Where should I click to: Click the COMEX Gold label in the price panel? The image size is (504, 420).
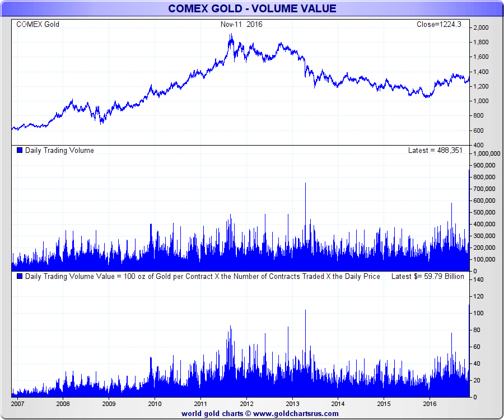[x=38, y=25]
